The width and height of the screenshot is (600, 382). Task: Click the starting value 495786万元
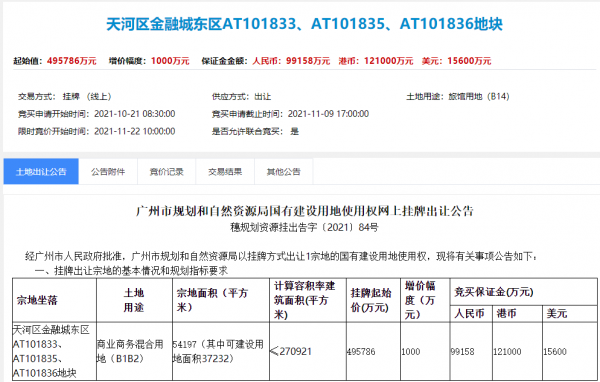click(x=72, y=61)
